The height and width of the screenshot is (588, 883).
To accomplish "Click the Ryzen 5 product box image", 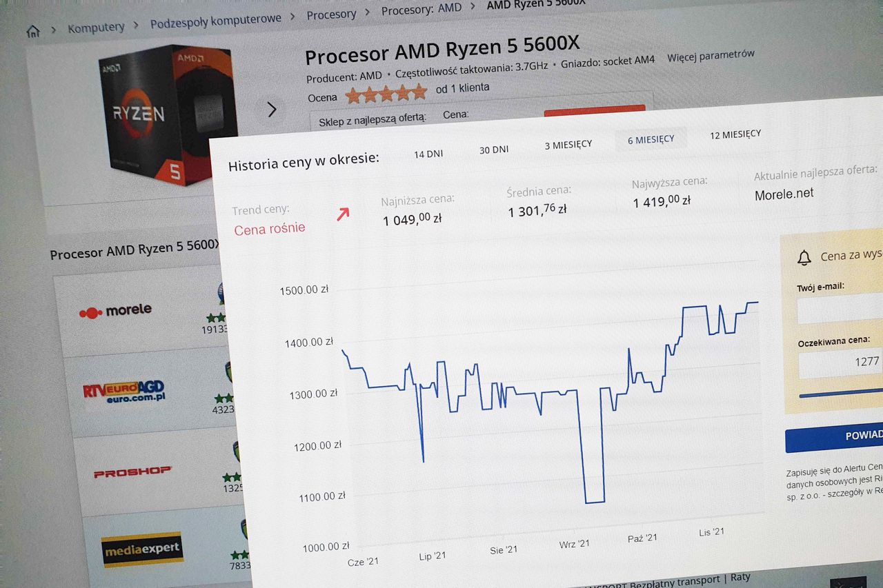I will [168, 114].
